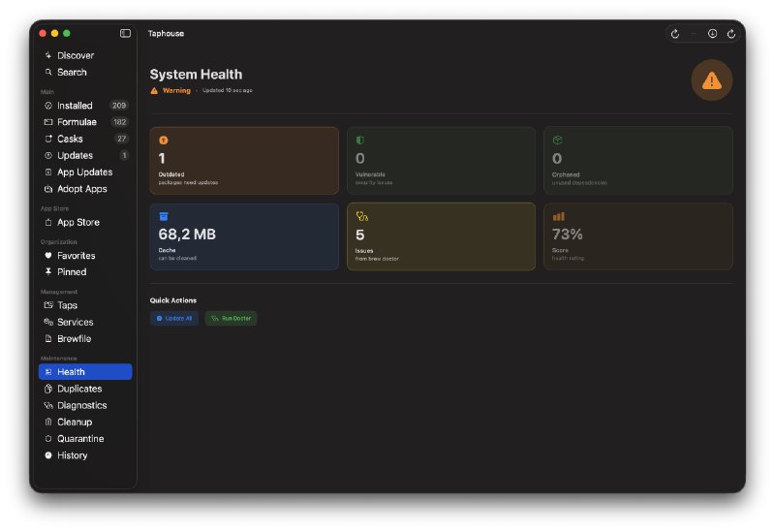Click the rightmost refresh icon in the toolbar
Image resolution: width=775 pixels, height=532 pixels.
coord(731,34)
